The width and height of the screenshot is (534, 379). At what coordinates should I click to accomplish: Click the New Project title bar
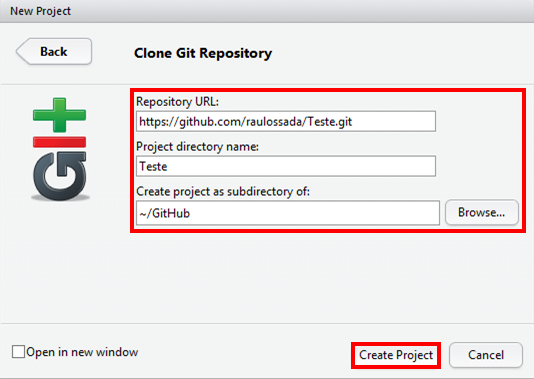pyautogui.click(x=267, y=11)
